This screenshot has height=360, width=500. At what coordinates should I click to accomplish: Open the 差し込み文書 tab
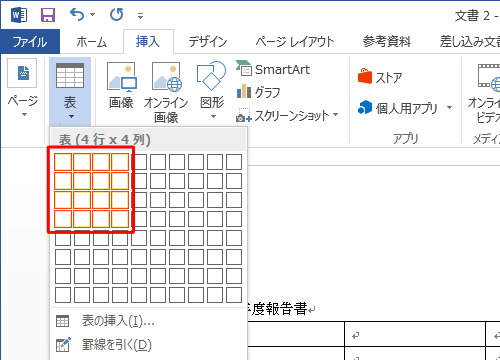point(469,42)
